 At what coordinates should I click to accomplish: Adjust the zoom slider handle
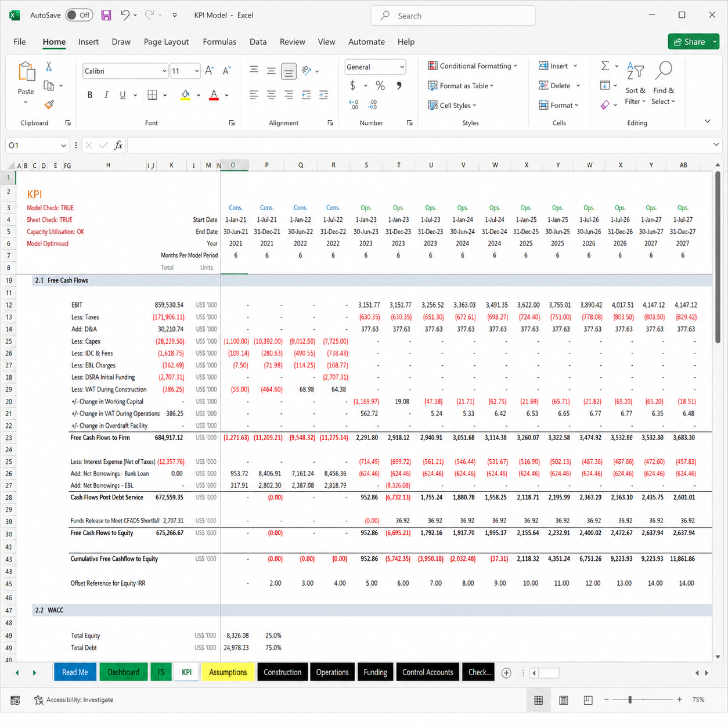coord(630,700)
